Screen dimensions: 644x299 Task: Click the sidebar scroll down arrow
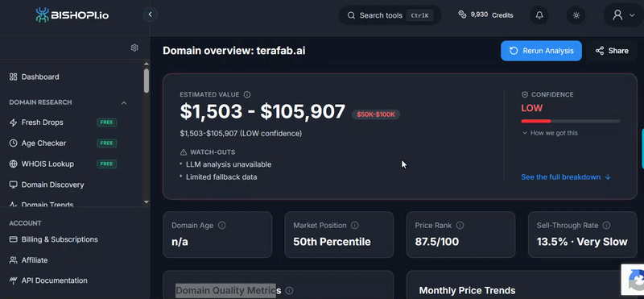coord(147,202)
